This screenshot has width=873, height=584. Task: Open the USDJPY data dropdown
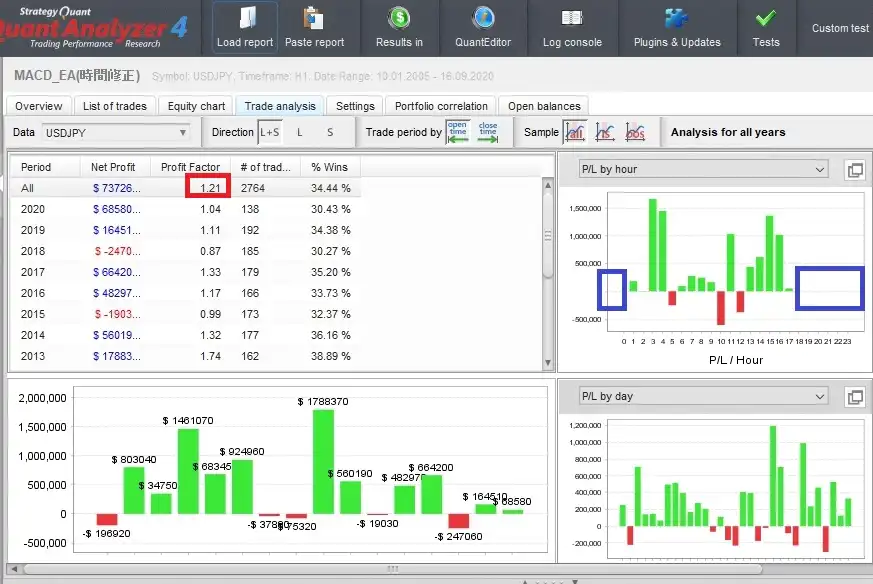[116, 132]
